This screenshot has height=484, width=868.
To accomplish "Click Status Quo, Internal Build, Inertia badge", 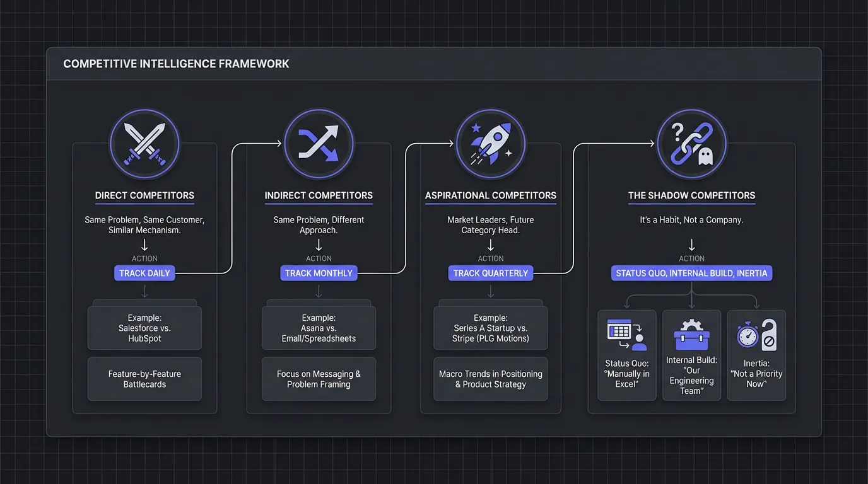I will [691, 273].
